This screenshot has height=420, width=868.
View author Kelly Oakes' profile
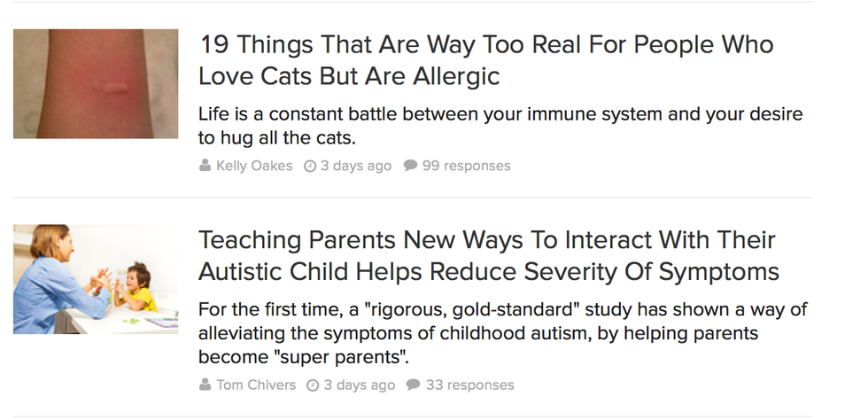tap(254, 166)
